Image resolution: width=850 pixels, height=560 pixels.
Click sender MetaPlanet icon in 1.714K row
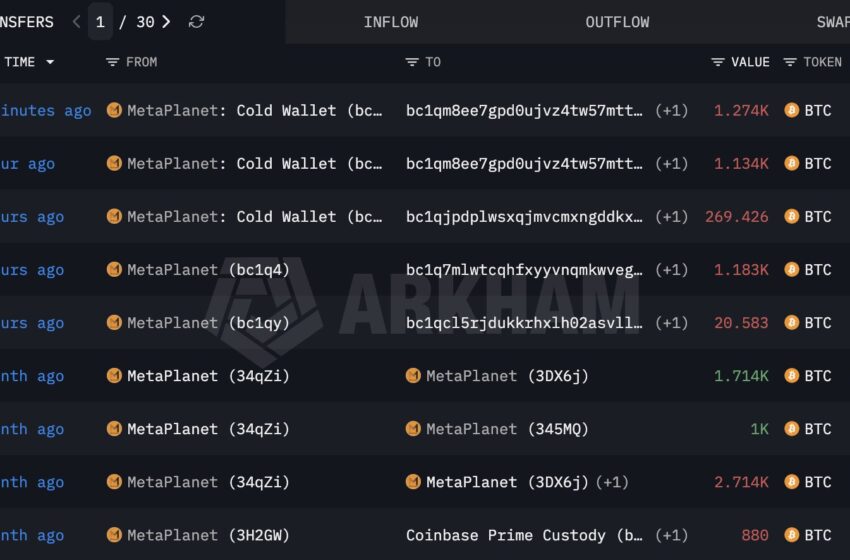(114, 376)
